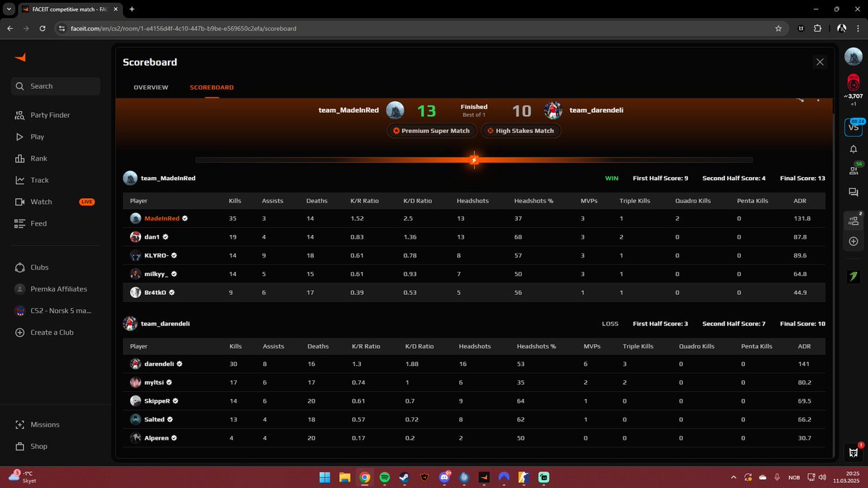Open the VS match timer icon
This screenshot has width=868, height=488.
click(854, 127)
